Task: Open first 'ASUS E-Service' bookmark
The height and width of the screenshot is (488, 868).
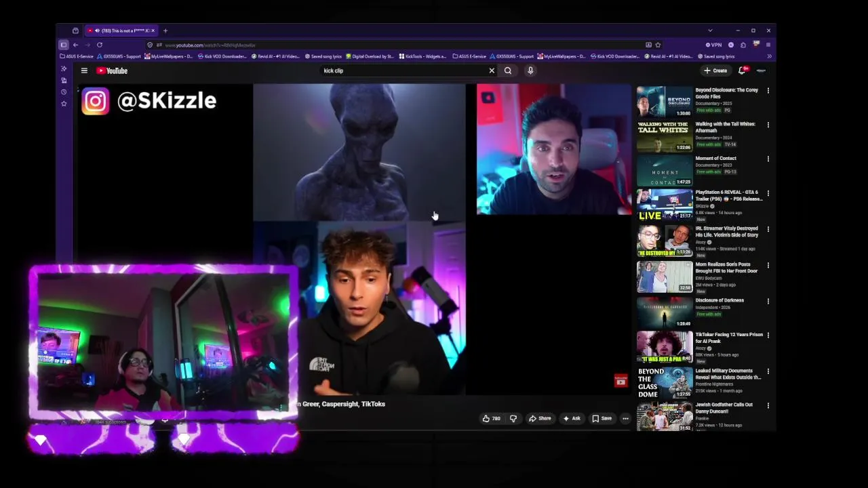Action: click(x=77, y=56)
